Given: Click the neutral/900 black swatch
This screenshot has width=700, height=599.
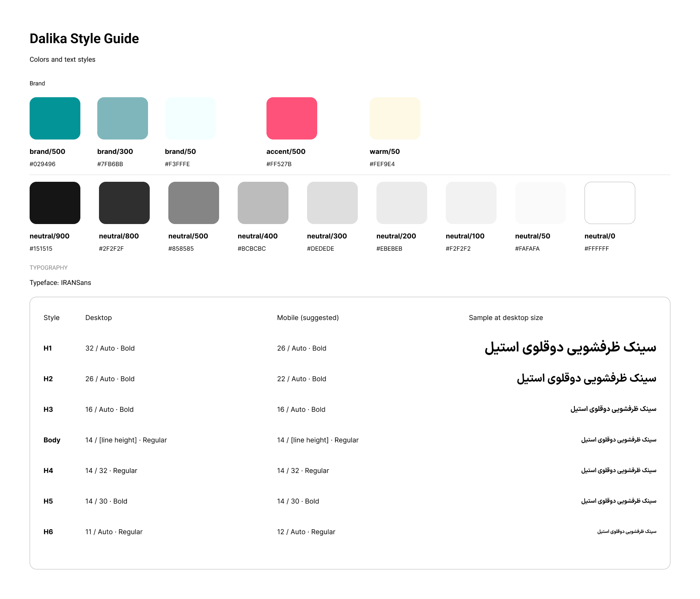Looking at the screenshot, I should click(x=55, y=203).
